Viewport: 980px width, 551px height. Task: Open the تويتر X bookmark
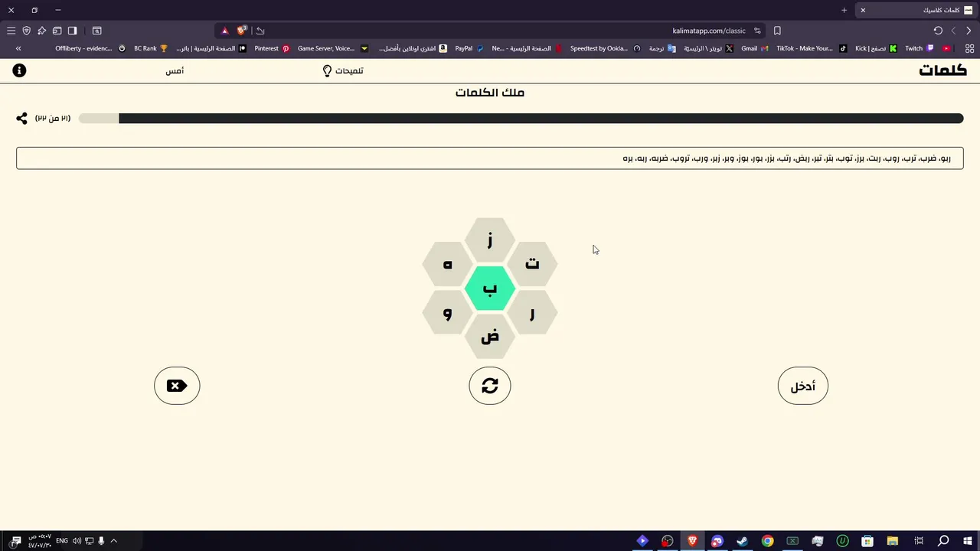coord(708,48)
